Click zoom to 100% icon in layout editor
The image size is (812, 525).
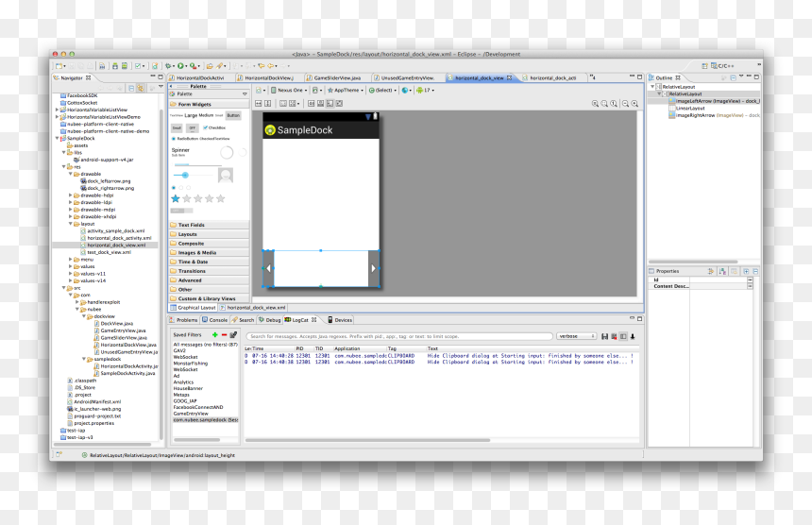[614, 104]
